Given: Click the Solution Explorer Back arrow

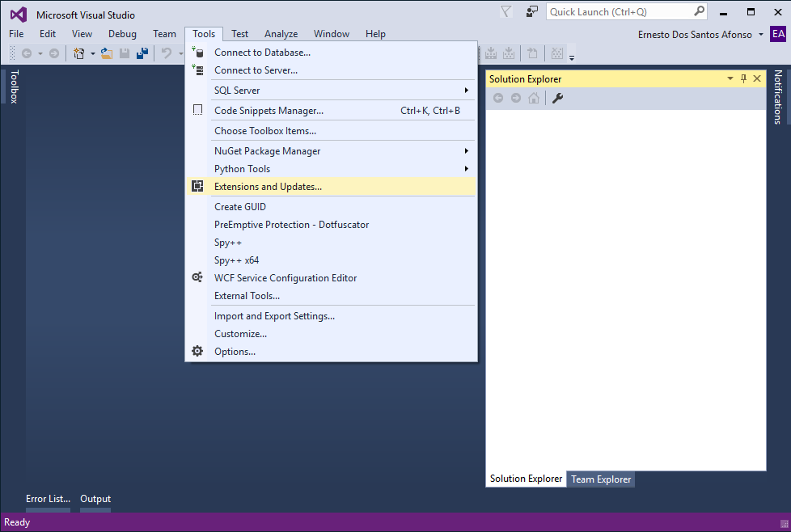Looking at the screenshot, I should 498,98.
